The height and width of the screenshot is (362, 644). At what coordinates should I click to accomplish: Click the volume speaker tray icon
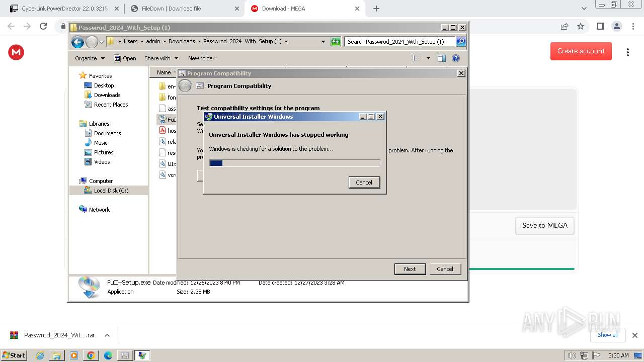pos(572,355)
